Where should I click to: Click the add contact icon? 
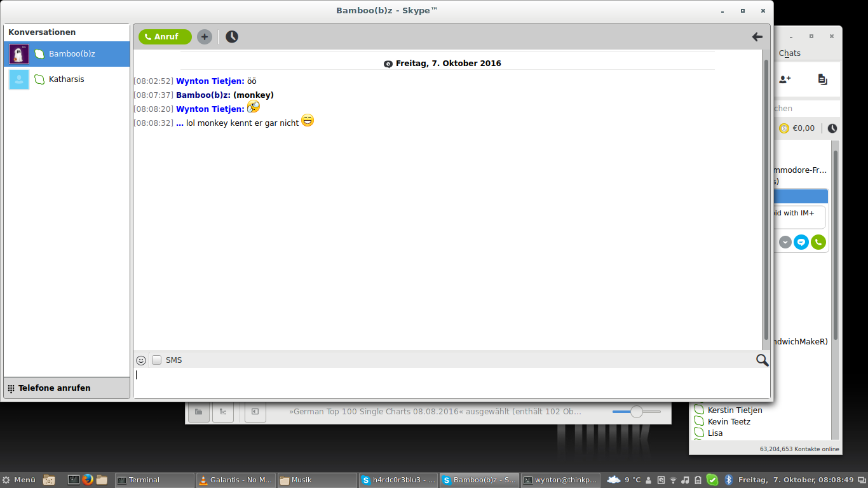tap(785, 79)
